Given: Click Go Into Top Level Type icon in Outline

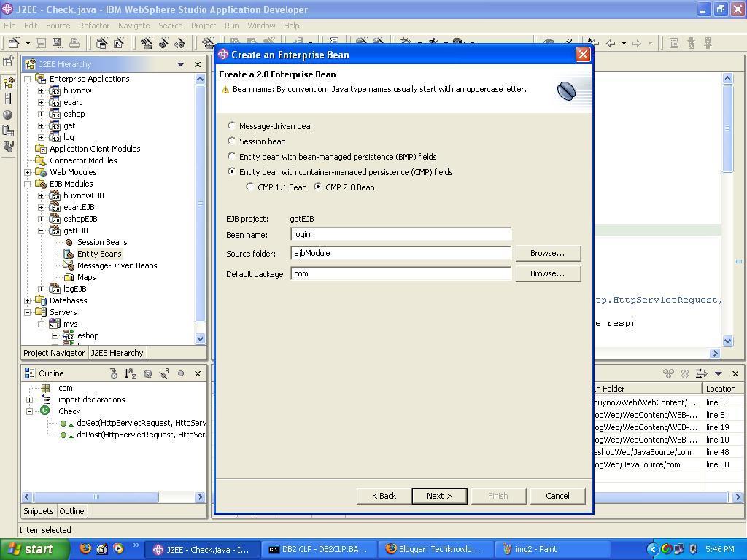Looking at the screenshot, I should pos(114,374).
